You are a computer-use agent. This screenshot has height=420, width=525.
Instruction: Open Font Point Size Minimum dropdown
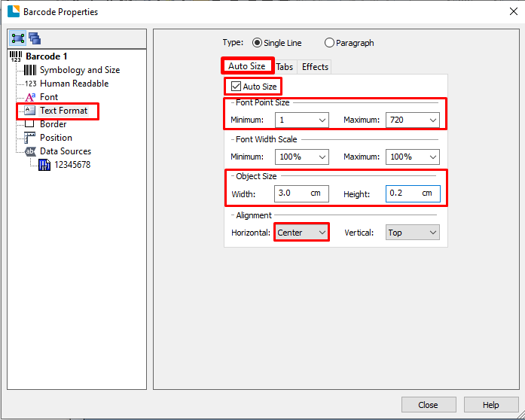302,120
